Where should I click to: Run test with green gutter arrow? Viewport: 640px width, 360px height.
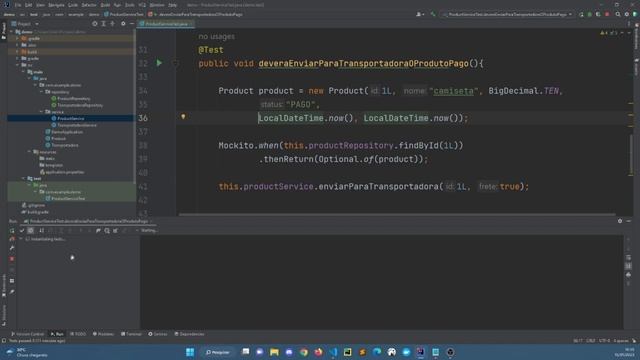(x=159, y=63)
